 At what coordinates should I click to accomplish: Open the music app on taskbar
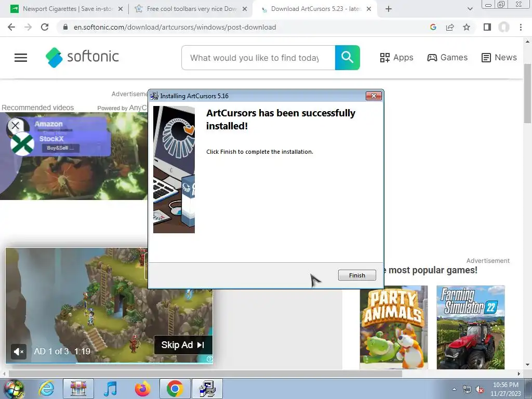110,389
